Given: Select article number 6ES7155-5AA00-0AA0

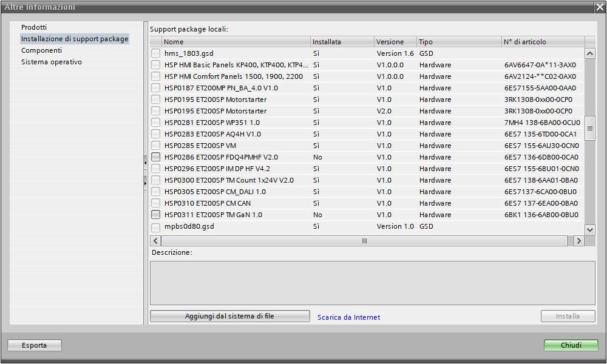Looking at the screenshot, I should (540, 88).
